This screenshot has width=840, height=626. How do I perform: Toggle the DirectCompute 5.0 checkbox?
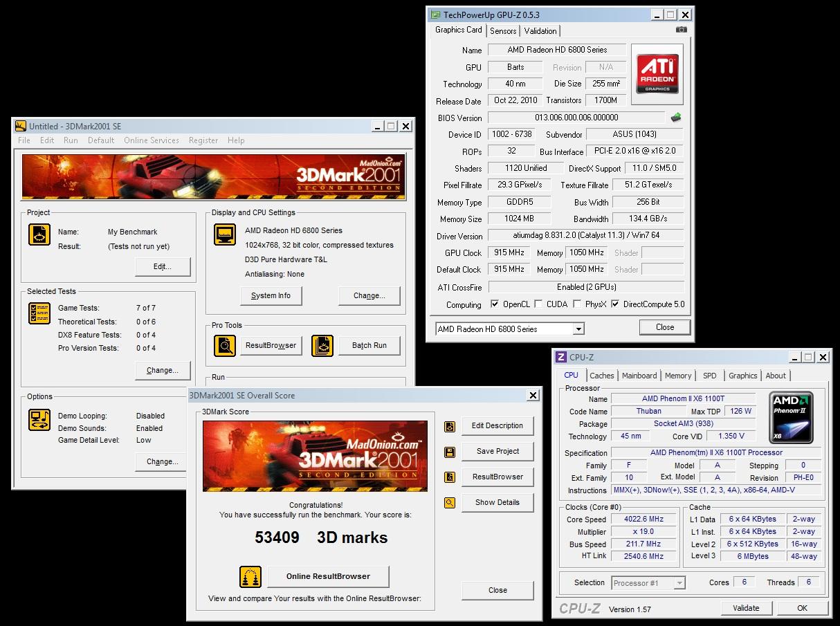615,304
